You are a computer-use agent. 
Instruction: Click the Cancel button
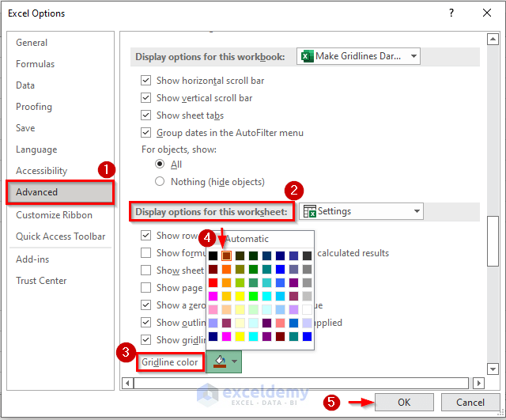(x=470, y=403)
